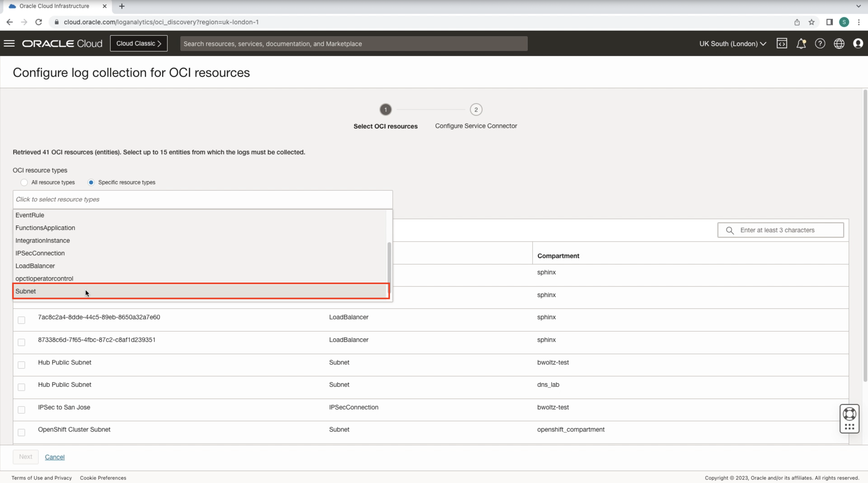Open the user profile avatar

[858, 43]
